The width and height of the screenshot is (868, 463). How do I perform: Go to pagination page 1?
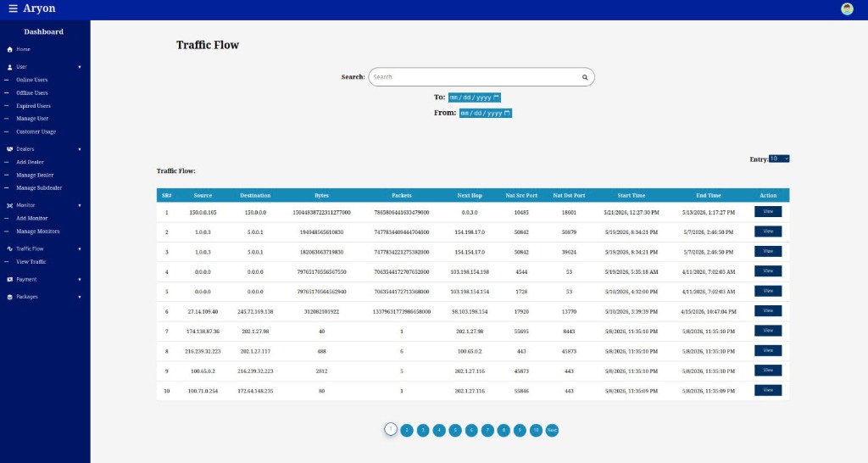coord(391,429)
